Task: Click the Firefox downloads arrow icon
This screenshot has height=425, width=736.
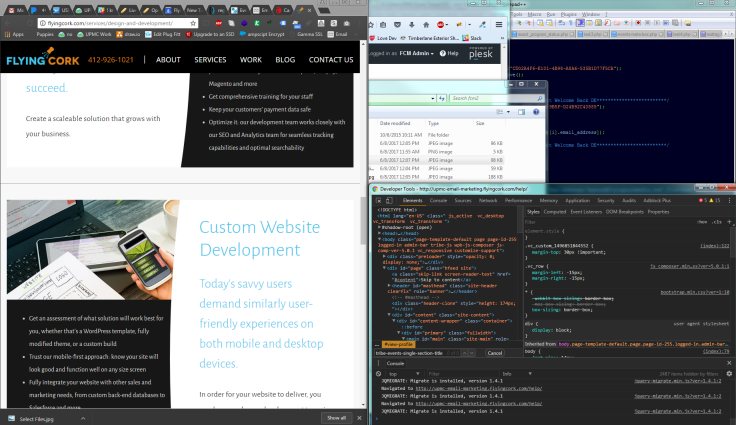Action: point(412,25)
